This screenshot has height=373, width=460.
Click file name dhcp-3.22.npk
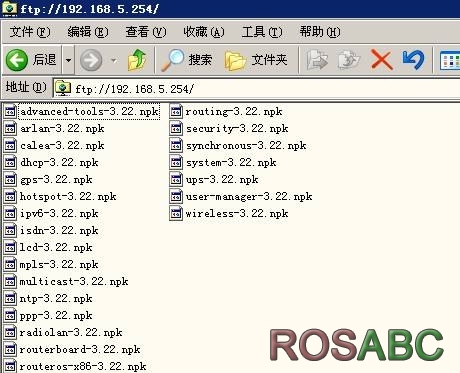[x=59, y=162]
